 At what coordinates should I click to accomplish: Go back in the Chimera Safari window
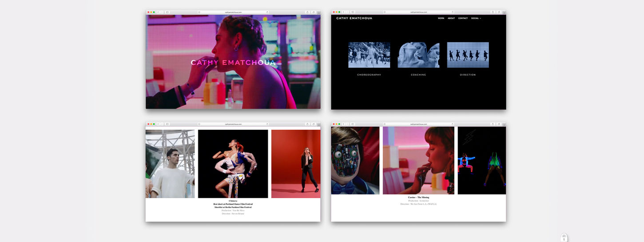coord(158,124)
